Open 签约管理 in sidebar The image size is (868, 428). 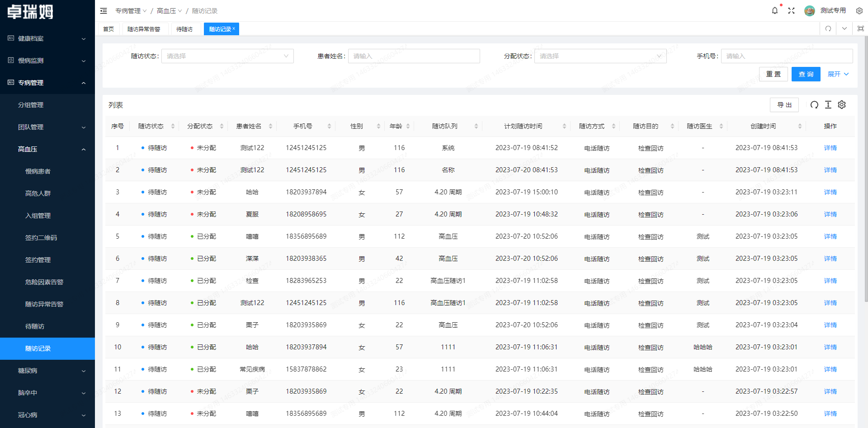tap(47, 260)
